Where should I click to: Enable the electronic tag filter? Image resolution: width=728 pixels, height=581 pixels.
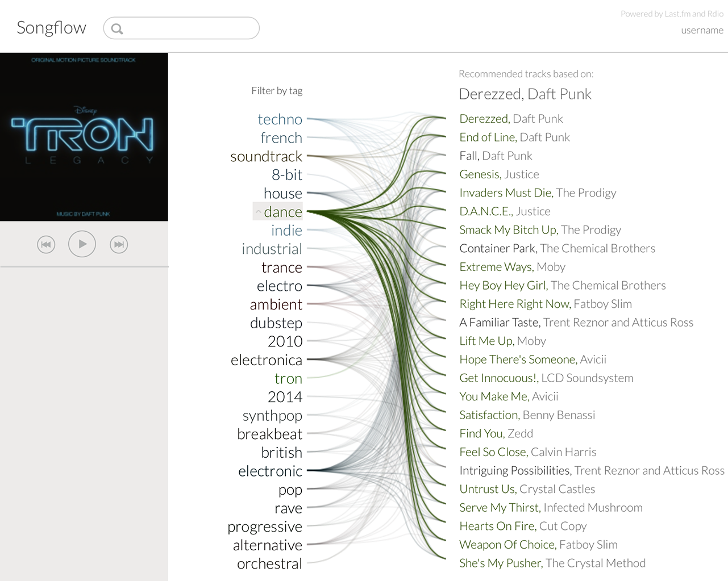tap(270, 471)
